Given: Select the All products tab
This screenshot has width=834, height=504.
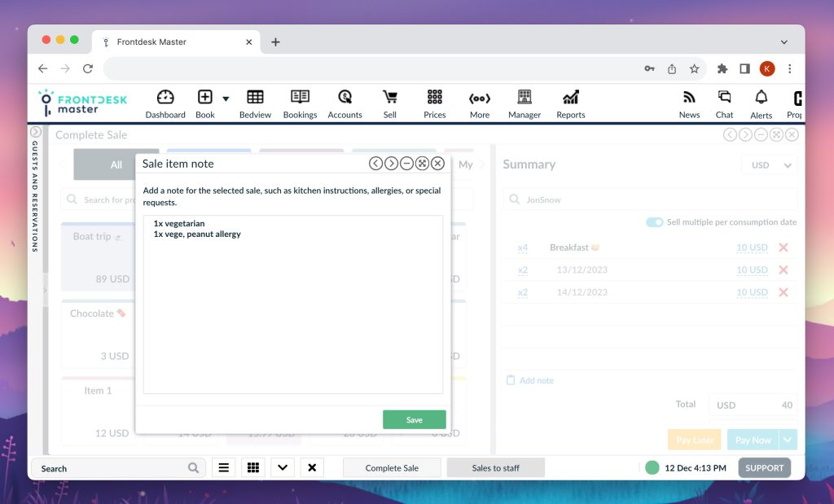Looking at the screenshot, I should (115, 164).
